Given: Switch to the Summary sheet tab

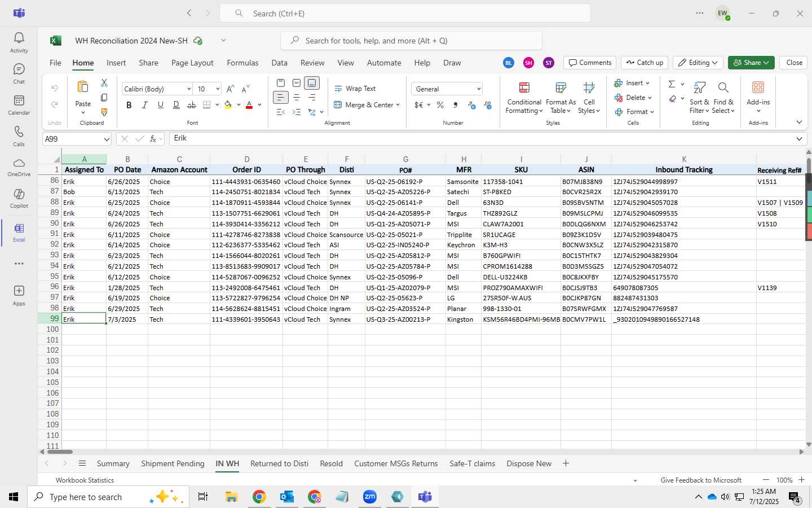Looking at the screenshot, I should [113, 463].
